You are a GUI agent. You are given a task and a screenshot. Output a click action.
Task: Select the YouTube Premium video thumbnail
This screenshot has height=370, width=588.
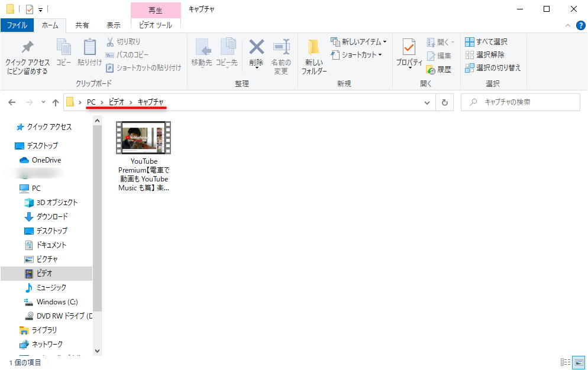coord(143,137)
